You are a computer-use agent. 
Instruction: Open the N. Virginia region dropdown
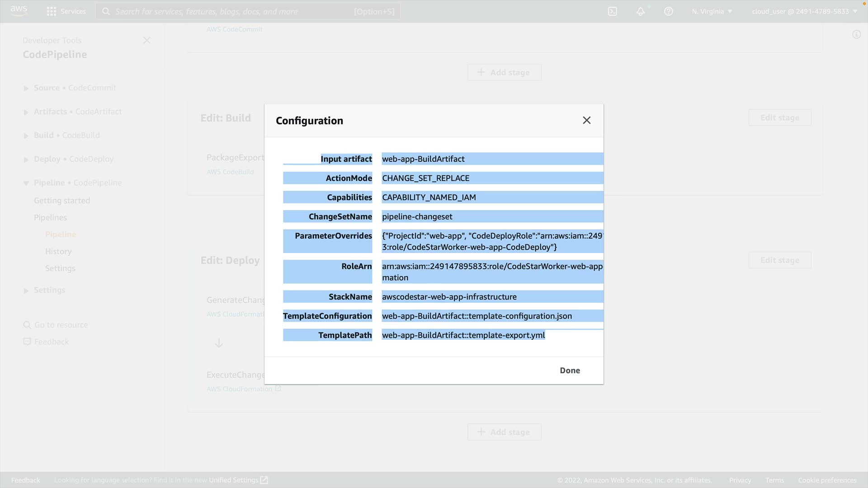coord(712,11)
